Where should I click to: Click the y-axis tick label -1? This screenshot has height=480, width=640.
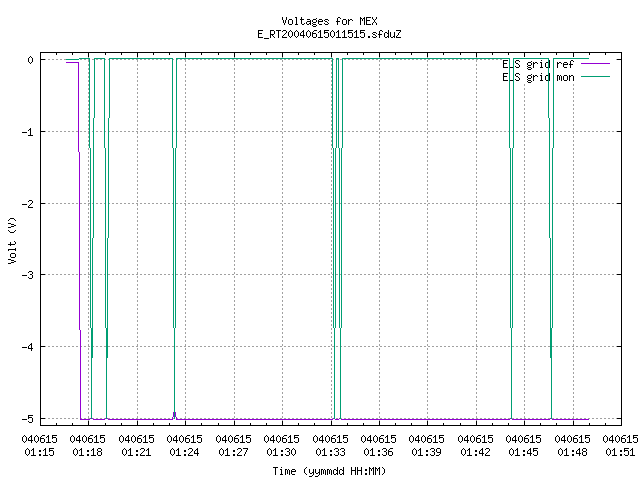(27, 132)
